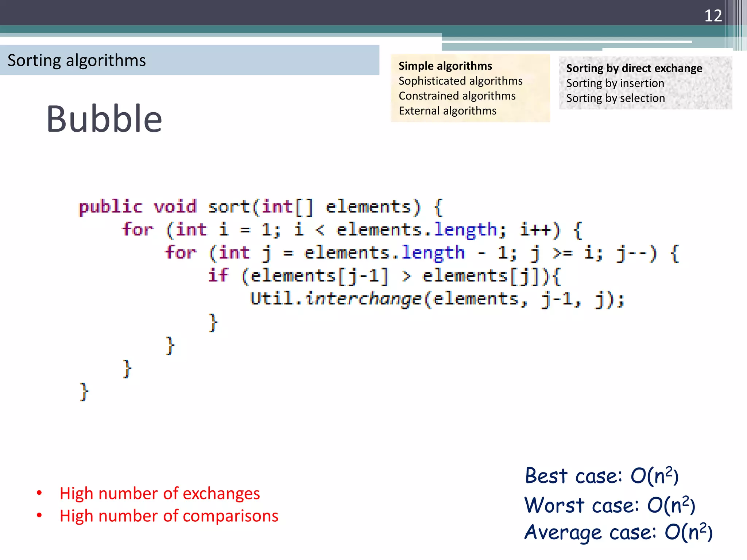
Task: Choose Sorting by selection item
Action: (x=615, y=98)
